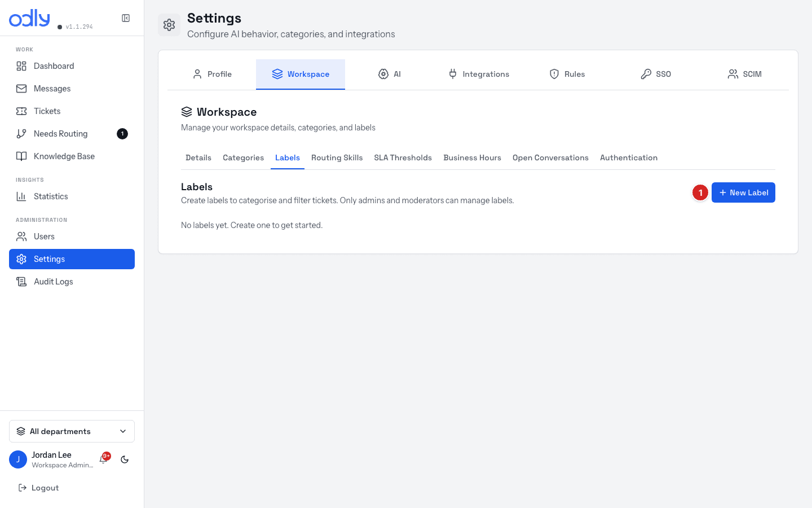
Task: Select the Workspace tab
Action: tap(301, 74)
